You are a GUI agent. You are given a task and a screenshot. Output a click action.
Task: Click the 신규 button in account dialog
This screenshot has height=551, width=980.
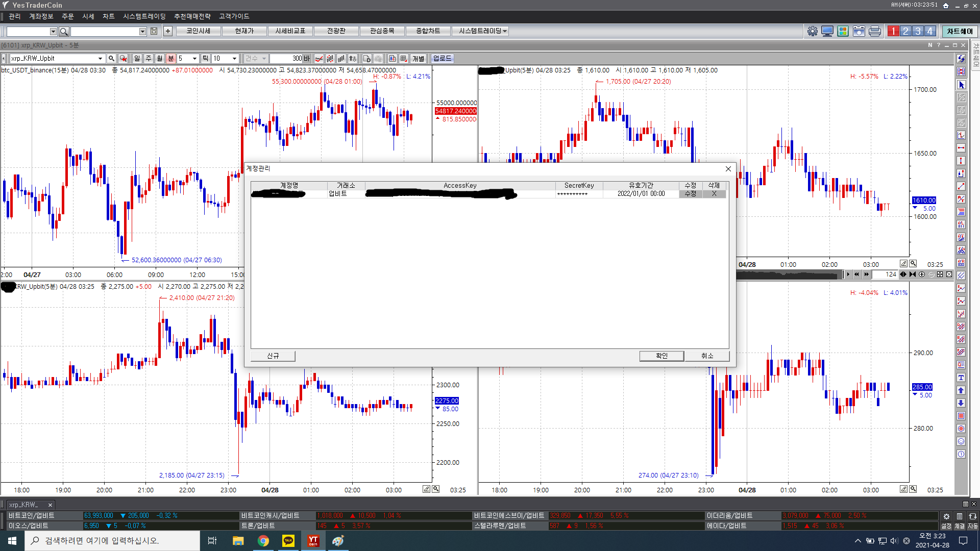tap(273, 356)
